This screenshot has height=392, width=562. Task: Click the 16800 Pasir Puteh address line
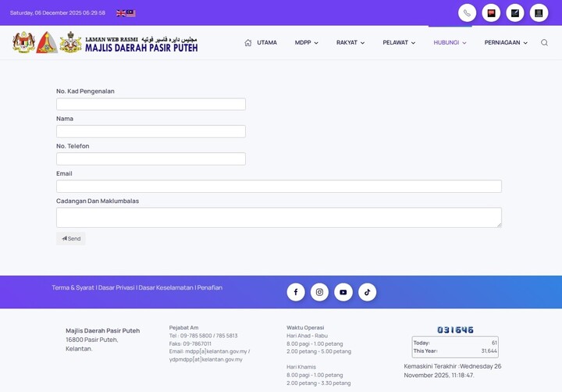[x=92, y=340]
